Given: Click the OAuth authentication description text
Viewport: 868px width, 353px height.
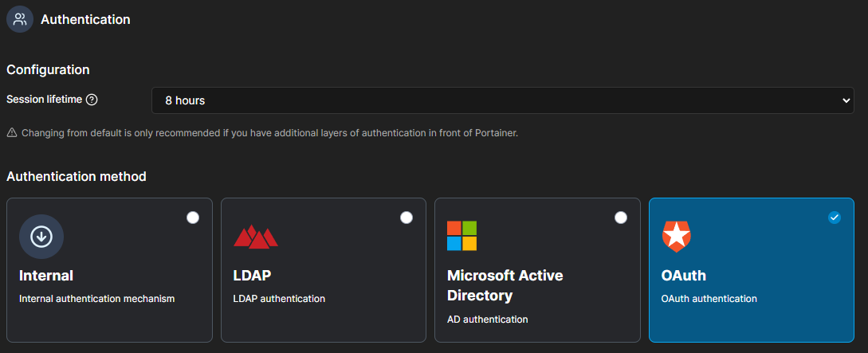Looking at the screenshot, I should point(709,299).
